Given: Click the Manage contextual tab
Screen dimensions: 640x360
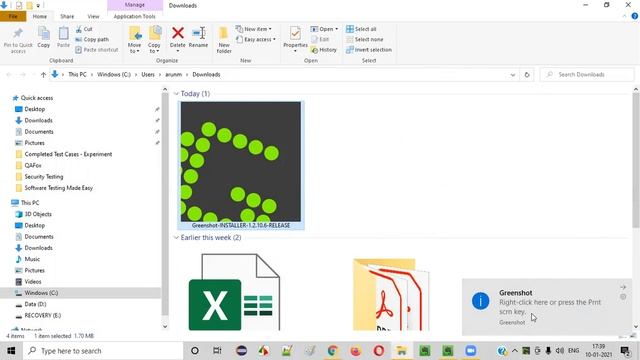Looking at the screenshot, I should tap(135, 5).
